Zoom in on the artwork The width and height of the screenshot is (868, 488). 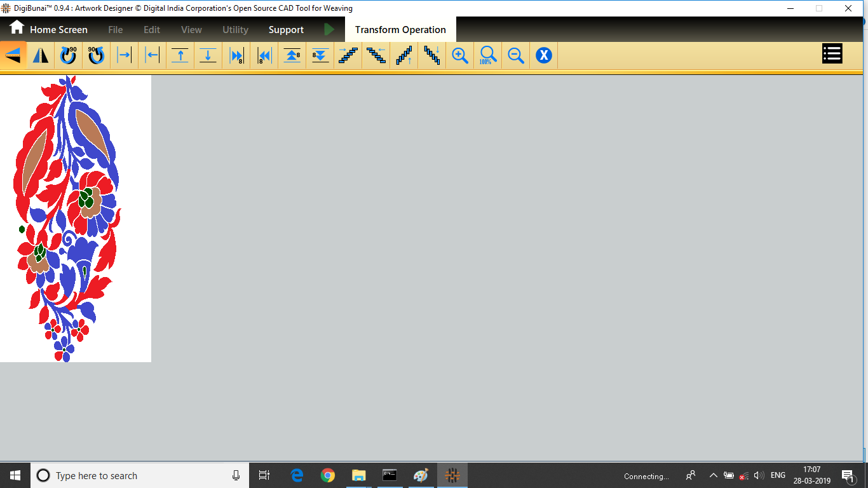tap(460, 55)
